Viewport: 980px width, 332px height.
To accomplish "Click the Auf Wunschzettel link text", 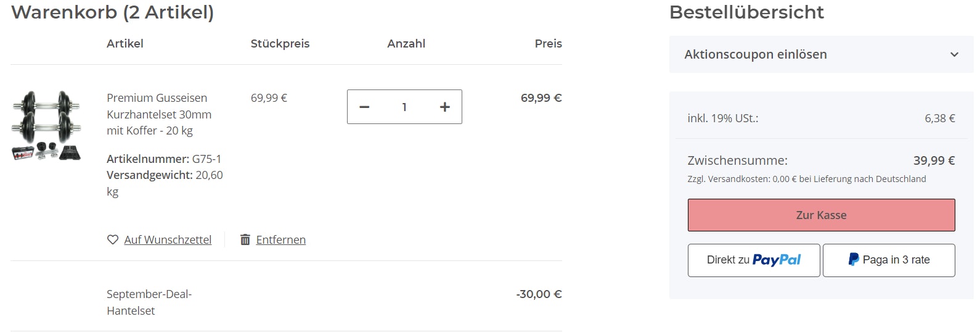I will pyautogui.click(x=168, y=239).
